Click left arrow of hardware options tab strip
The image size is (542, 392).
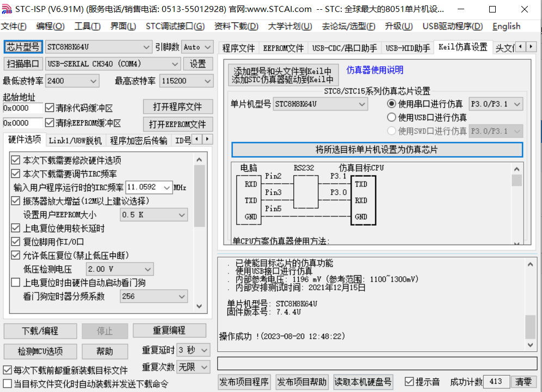pos(197,139)
